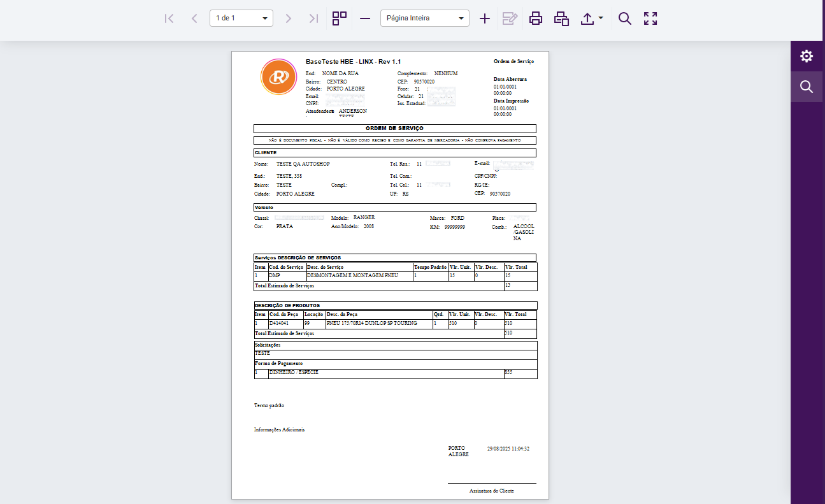
Task: Click the model value 'RANGER'
Action: click(364, 218)
